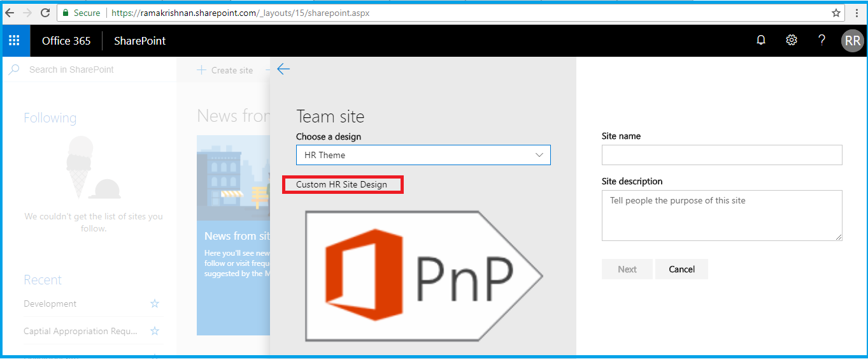This screenshot has height=359, width=868.
Task: Click the Recent section heading
Action: pos(43,280)
